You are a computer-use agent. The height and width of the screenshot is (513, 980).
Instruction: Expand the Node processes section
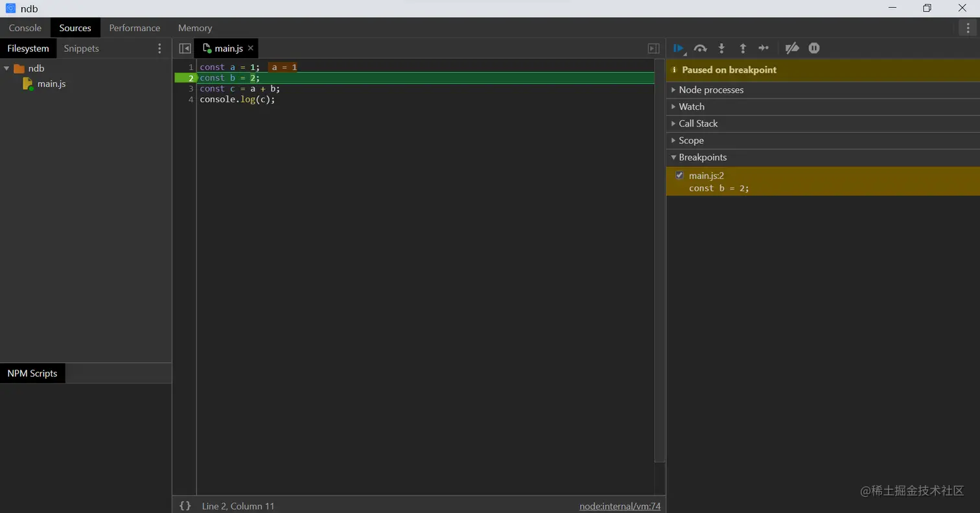click(x=823, y=90)
